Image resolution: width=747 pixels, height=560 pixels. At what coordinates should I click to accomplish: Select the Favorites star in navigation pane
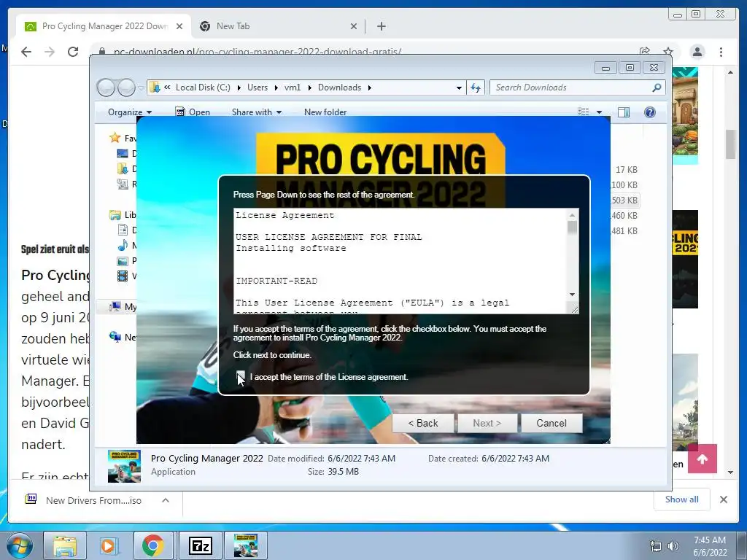(x=115, y=138)
